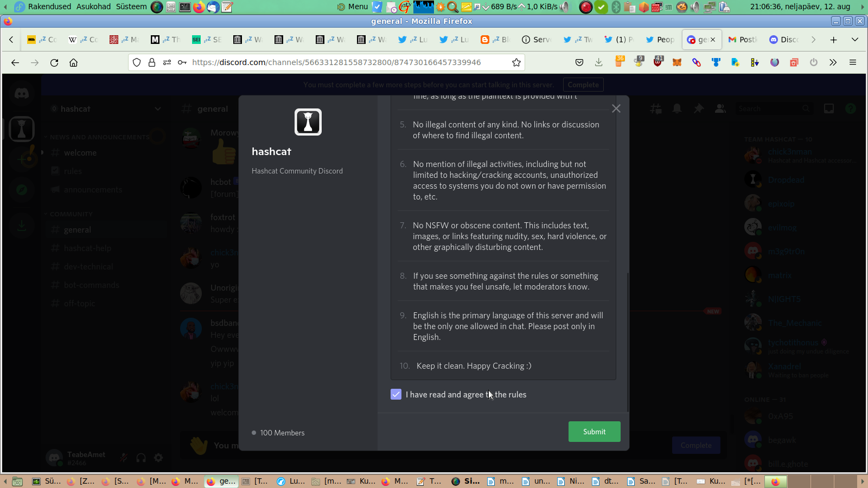The width and height of the screenshot is (868, 488).
Task: Click the Complete button in top notice bar
Action: (x=583, y=85)
